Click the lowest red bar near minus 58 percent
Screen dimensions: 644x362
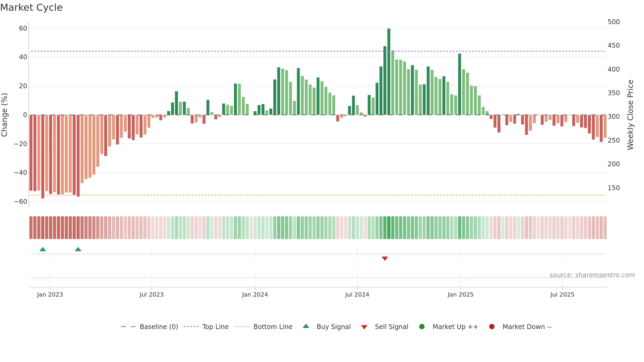[43, 157]
